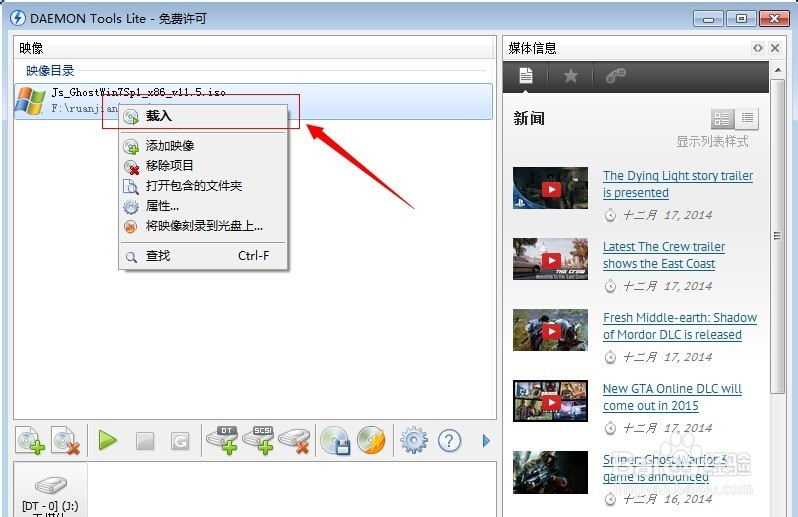
Task: Open Preferences gear icon in toolbar
Action: click(x=414, y=441)
